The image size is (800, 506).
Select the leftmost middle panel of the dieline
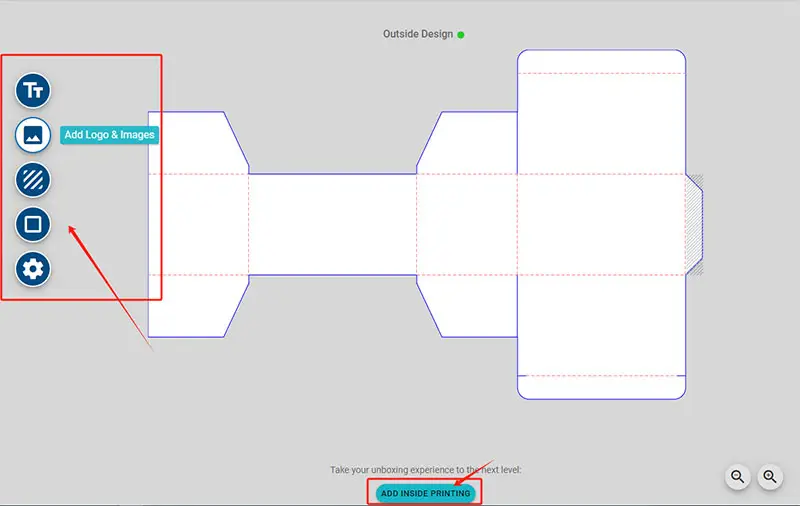pos(197,224)
